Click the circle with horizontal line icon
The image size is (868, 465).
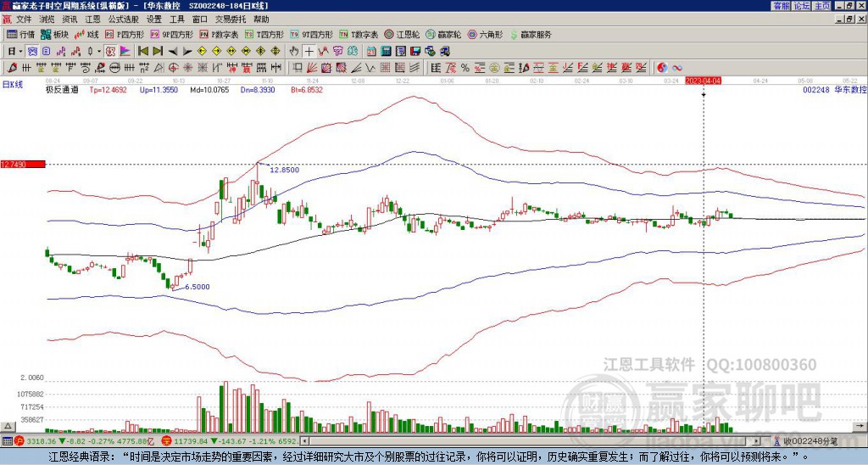click(x=114, y=68)
